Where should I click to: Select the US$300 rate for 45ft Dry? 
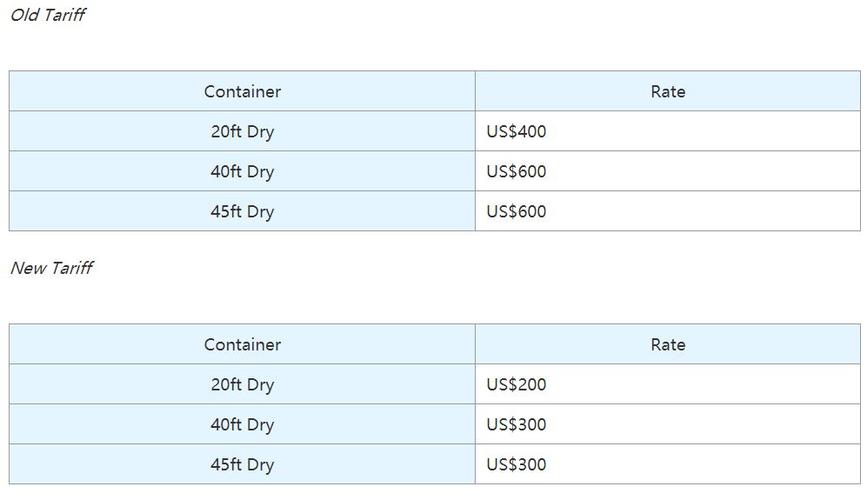667,464
